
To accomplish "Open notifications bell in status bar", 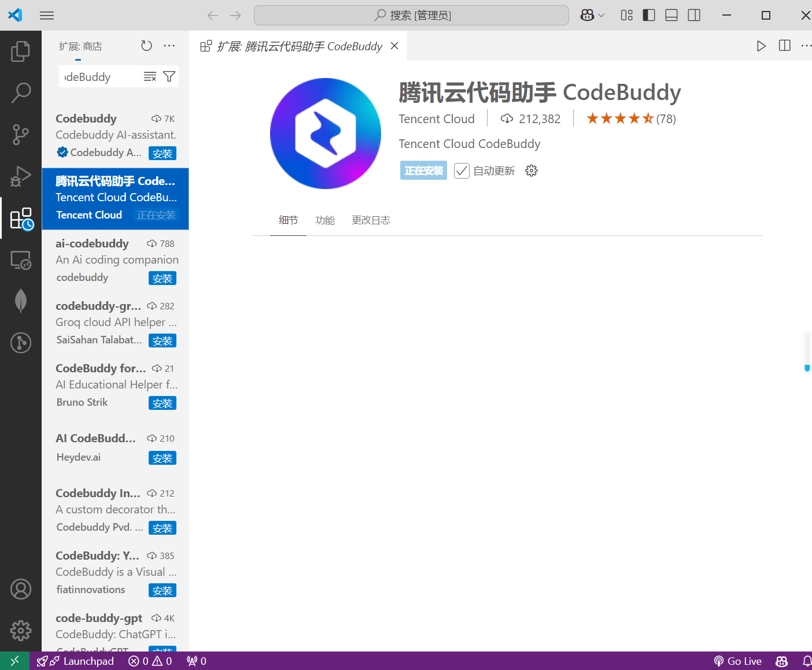I will [807, 661].
